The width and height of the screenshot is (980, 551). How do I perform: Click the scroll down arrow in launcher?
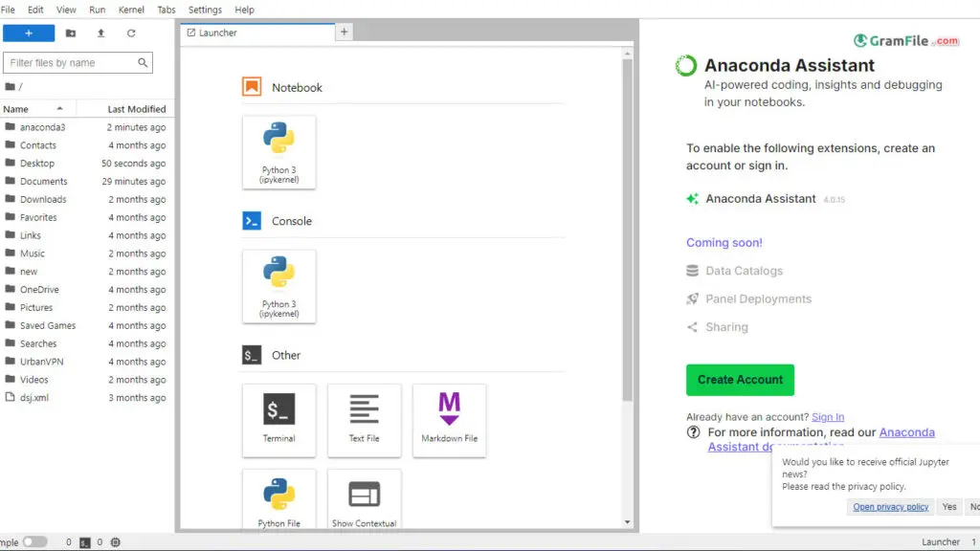click(627, 522)
